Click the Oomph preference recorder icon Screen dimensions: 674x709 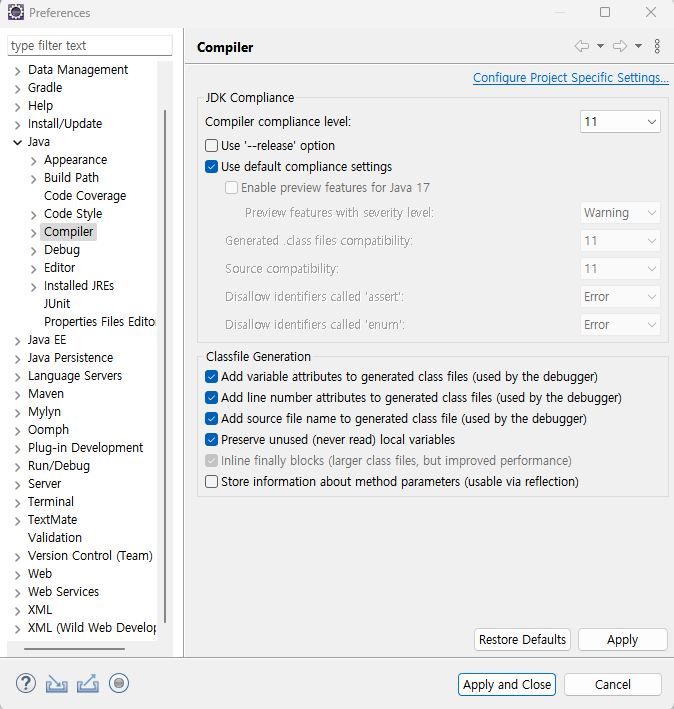point(119,683)
